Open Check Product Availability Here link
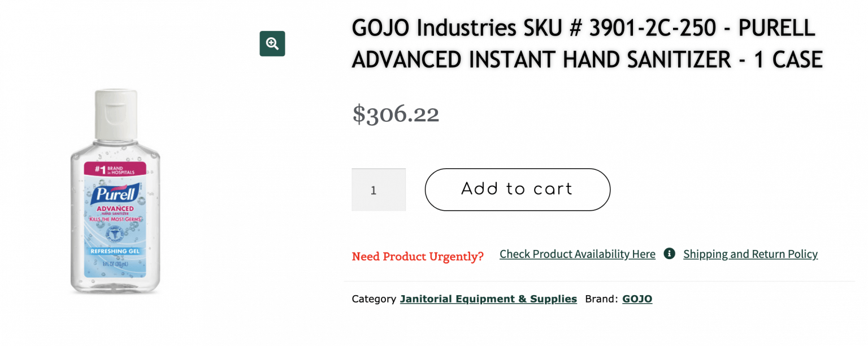The height and width of the screenshot is (346, 868). (578, 254)
